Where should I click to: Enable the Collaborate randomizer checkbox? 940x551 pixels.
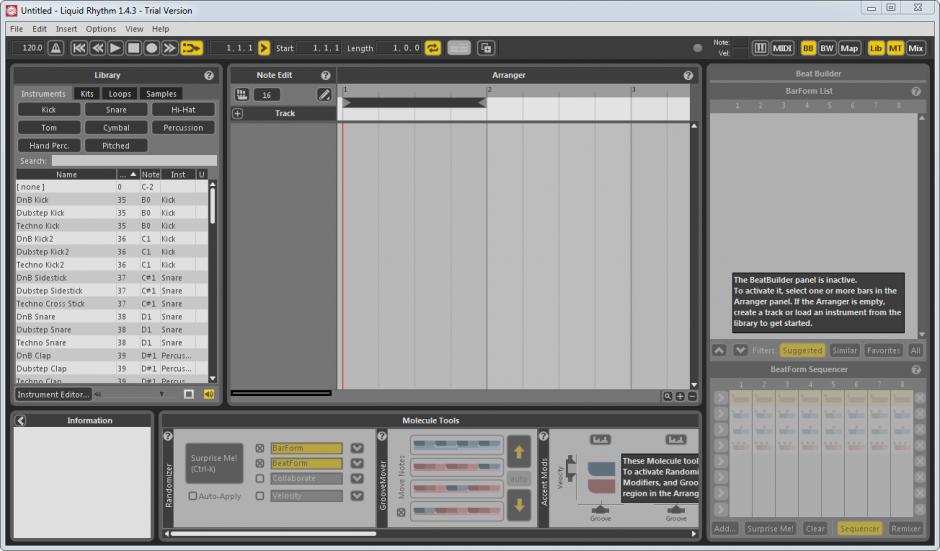[260, 478]
